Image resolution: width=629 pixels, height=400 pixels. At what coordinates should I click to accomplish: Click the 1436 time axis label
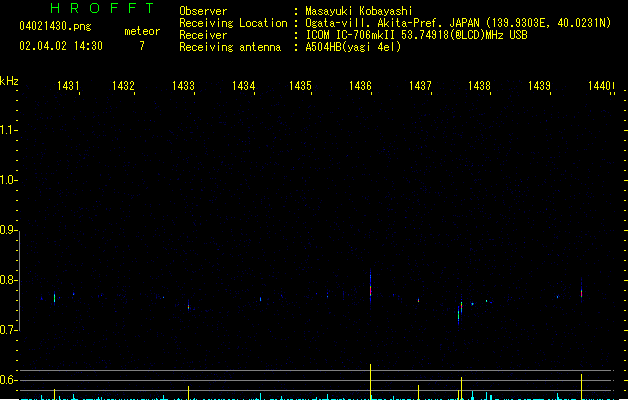click(360, 86)
